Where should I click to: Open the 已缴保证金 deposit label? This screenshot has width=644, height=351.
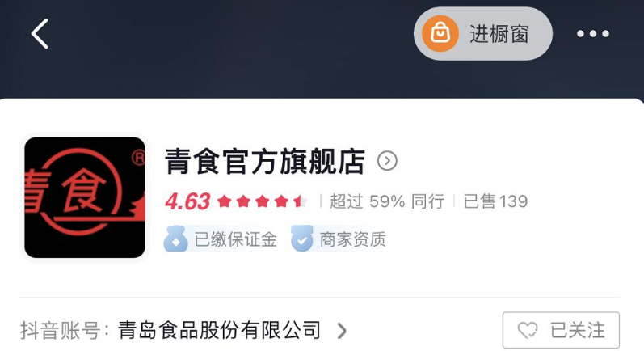(235, 239)
